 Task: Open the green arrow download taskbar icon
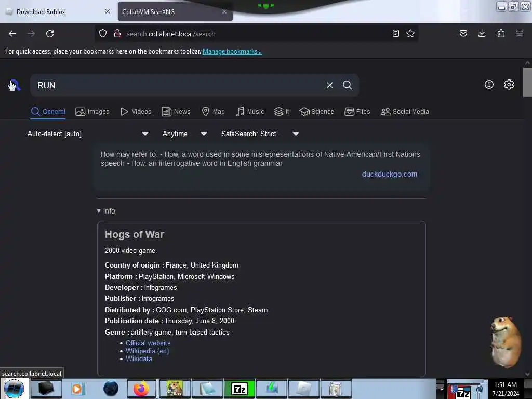272,389
